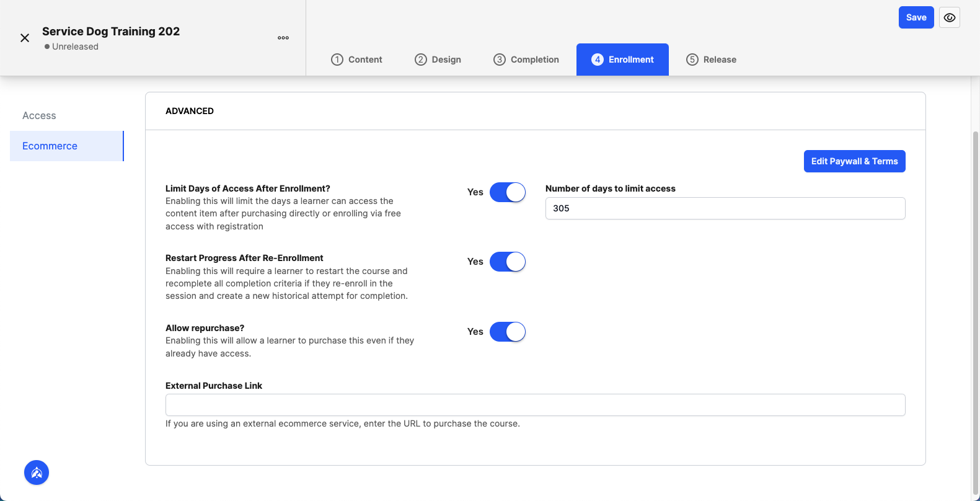Open the Access sidebar section
Viewport: 980px width, 501px height.
point(67,115)
